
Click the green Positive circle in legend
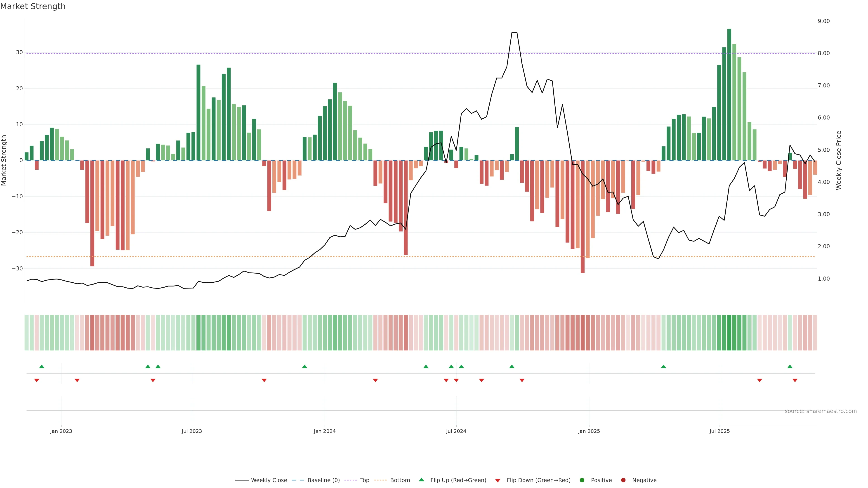click(x=582, y=480)
